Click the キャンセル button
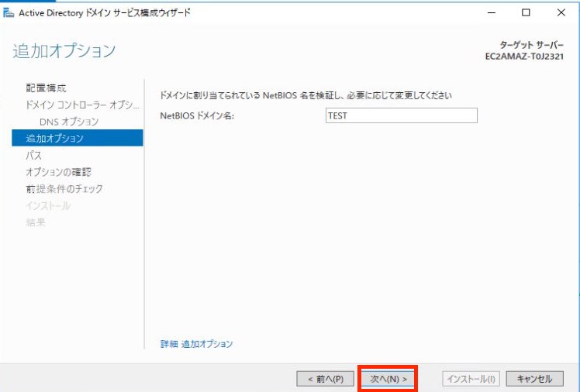Image resolution: width=580 pixels, height=392 pixels. (x=534, y=379)
